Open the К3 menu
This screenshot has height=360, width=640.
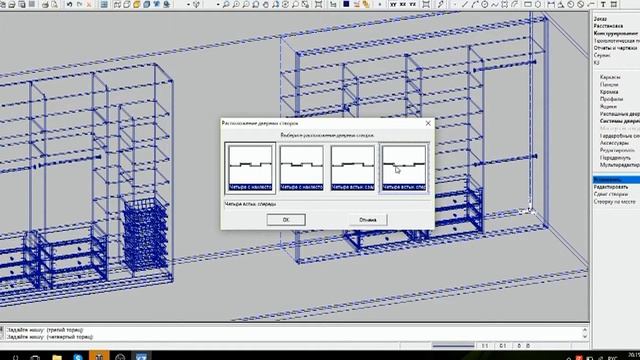pyautogui.click(x=596, y=62)
